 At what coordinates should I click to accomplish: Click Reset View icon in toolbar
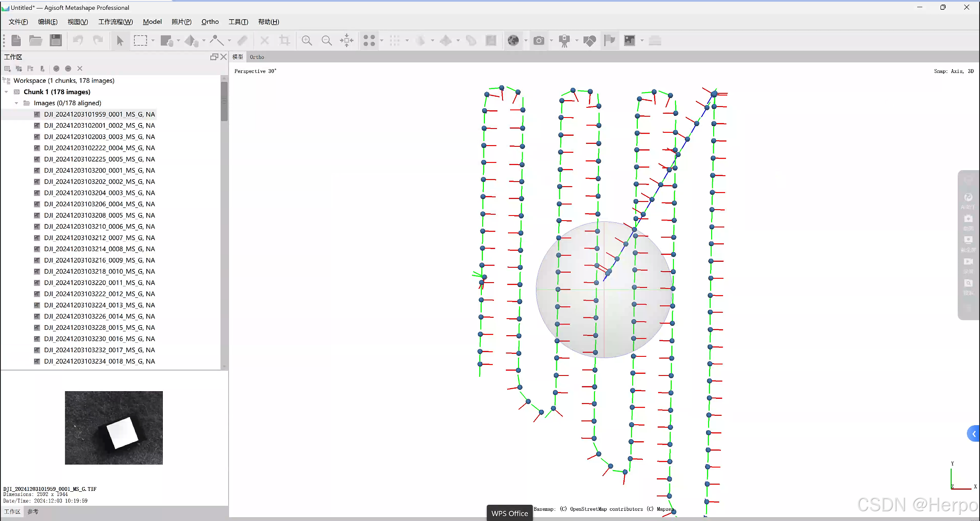(346, 40)
